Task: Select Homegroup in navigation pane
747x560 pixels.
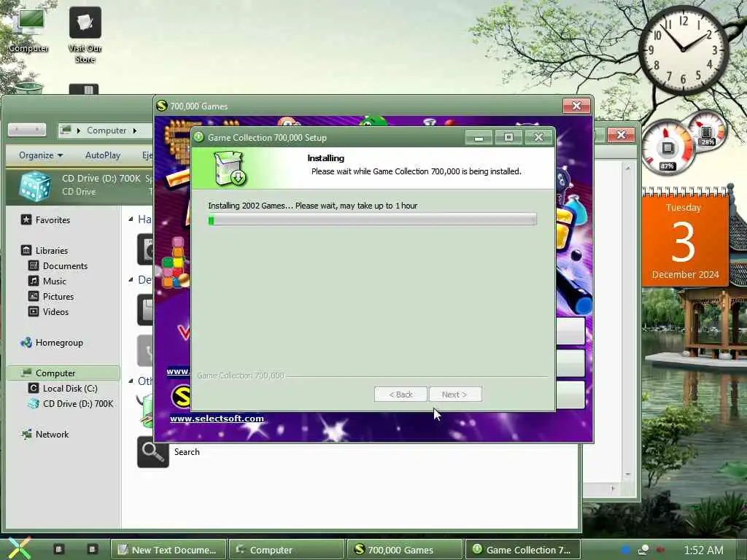Action: coord(59,343)
